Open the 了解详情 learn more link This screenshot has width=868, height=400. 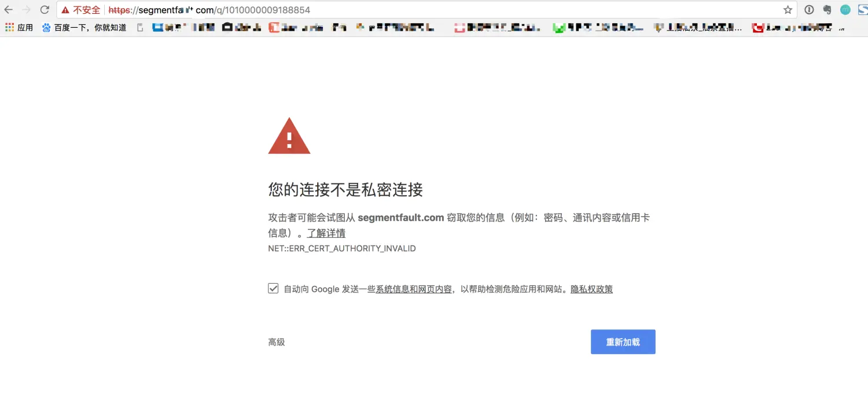point(326,233)
